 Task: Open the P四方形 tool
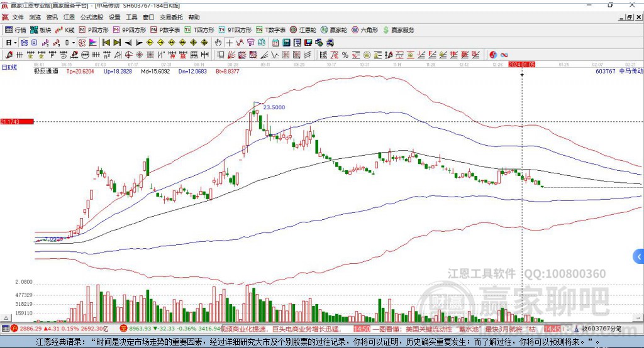click(94, 30)
